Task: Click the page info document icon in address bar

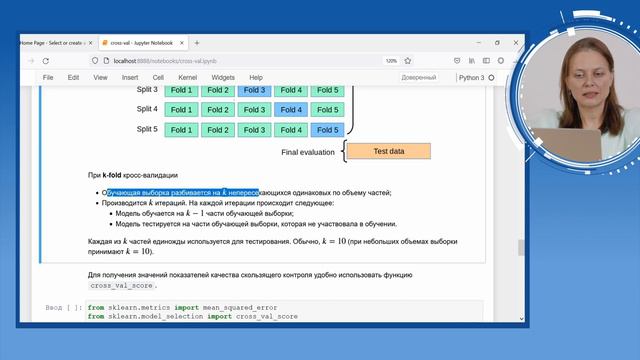Action: click(x=106, y=60)
